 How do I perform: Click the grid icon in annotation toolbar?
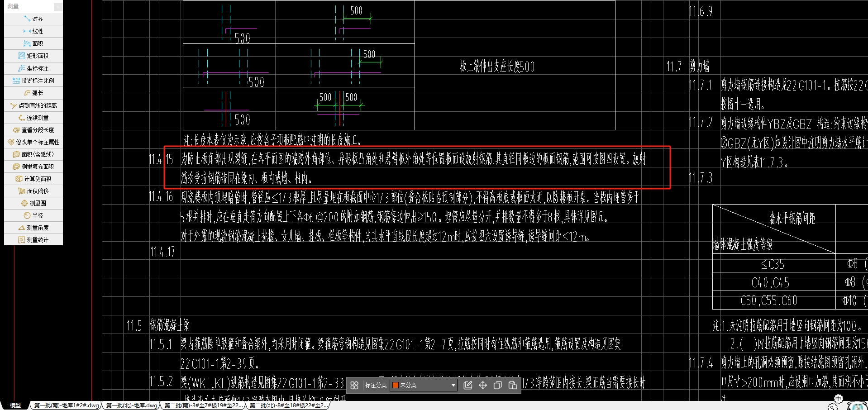pyautogui.click(x=354, y=385)
